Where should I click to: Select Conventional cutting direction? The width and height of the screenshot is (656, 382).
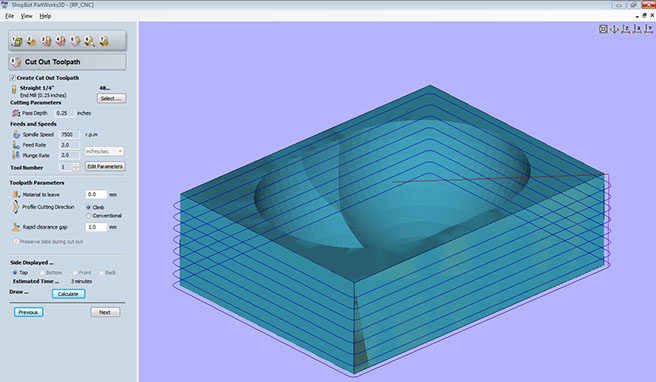(88, 215)
